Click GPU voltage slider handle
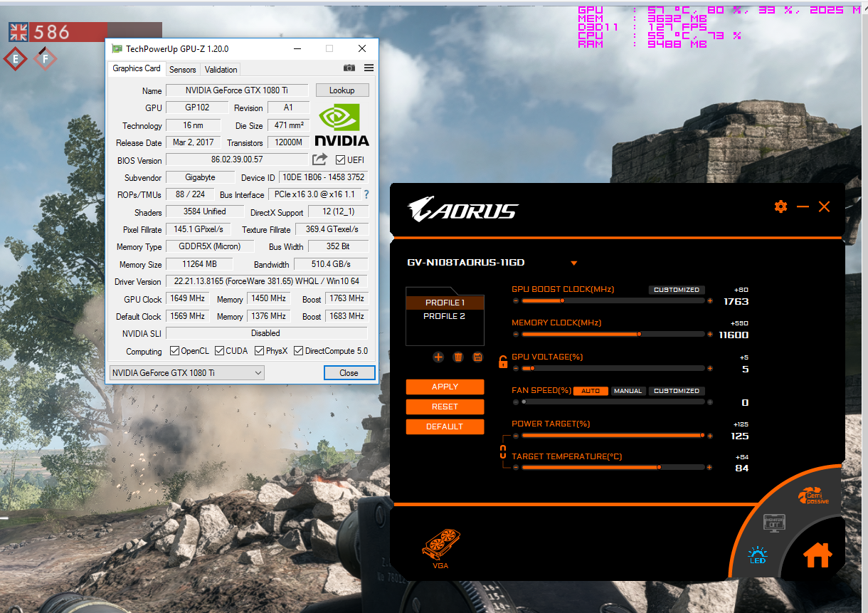The height and width of the screenshot is (613, 868). tap(532, 368)
